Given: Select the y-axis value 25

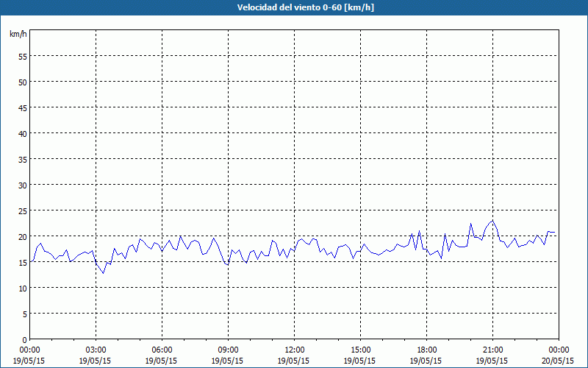Looking at the screenshot, I should click(23, 211).
